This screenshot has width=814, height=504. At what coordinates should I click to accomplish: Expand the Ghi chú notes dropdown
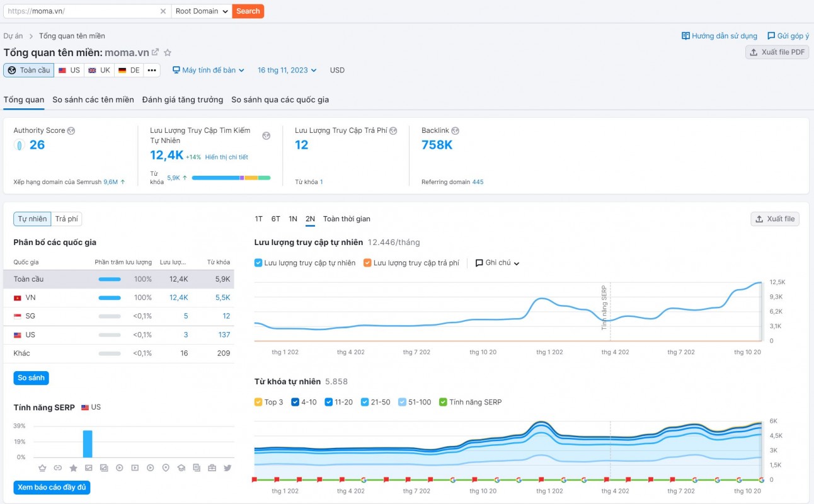click(x=498, y=263)
